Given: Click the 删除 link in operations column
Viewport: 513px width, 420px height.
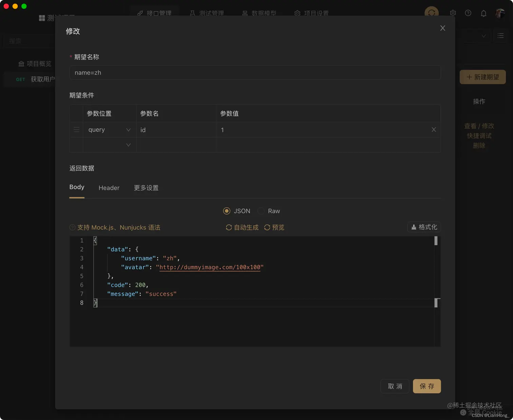Looking at the screenshot, I should 479,146.
